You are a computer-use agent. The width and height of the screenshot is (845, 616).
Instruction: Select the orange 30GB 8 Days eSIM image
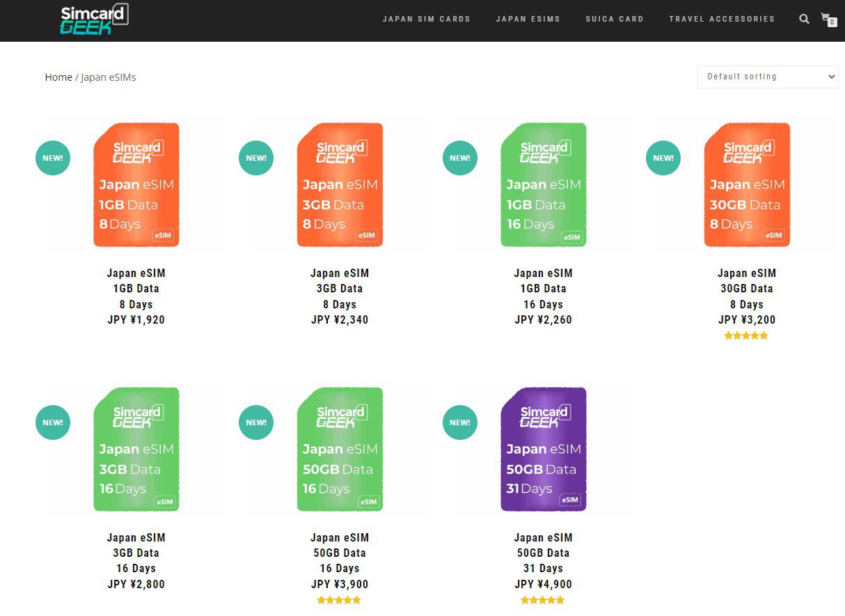coord(747,185)
